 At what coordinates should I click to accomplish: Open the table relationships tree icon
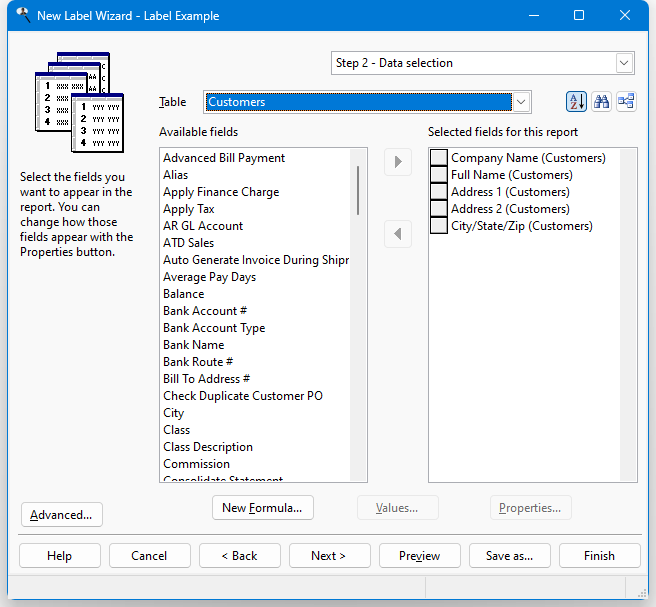tap(626, 102)
